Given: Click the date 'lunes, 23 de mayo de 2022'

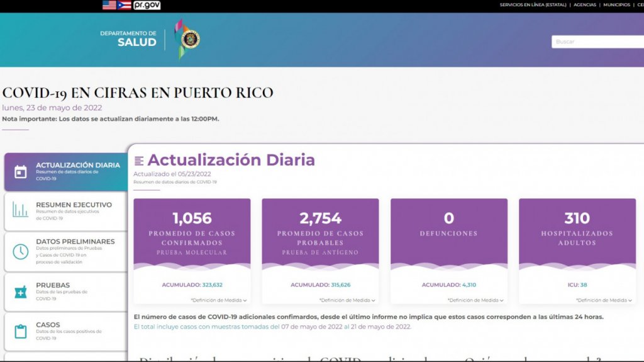Looking at the screenshot, I should coord(52,108).
